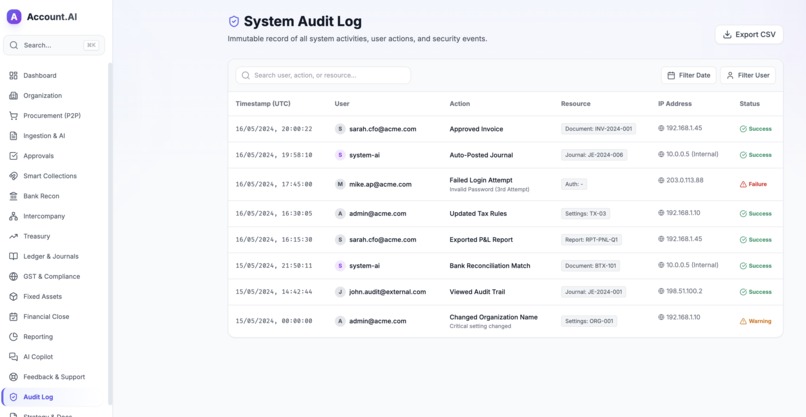806x417 pixels.
Task: Select the Failed Login Attempt action text
Action: coord(481,180)
